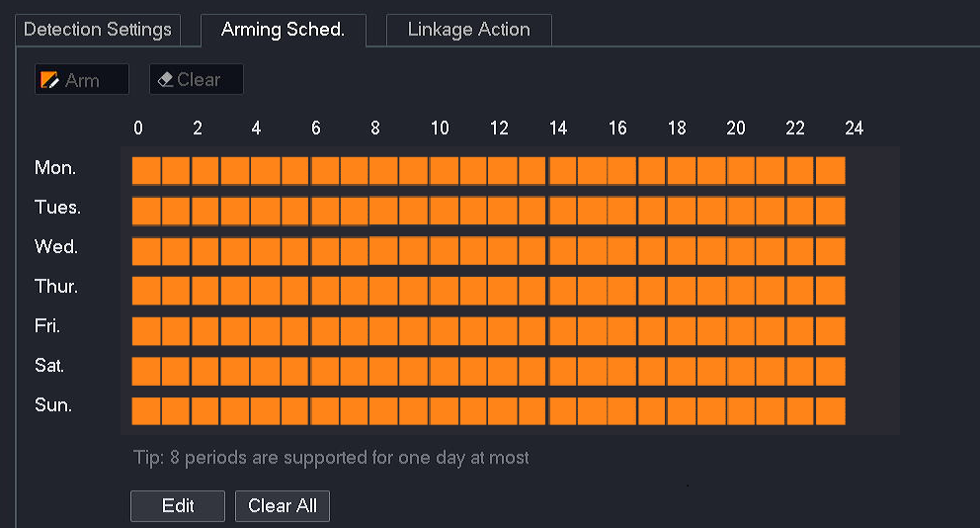980x528 pixels.
Task: Open the Arming Sched. tab
Action: (283, 30)
